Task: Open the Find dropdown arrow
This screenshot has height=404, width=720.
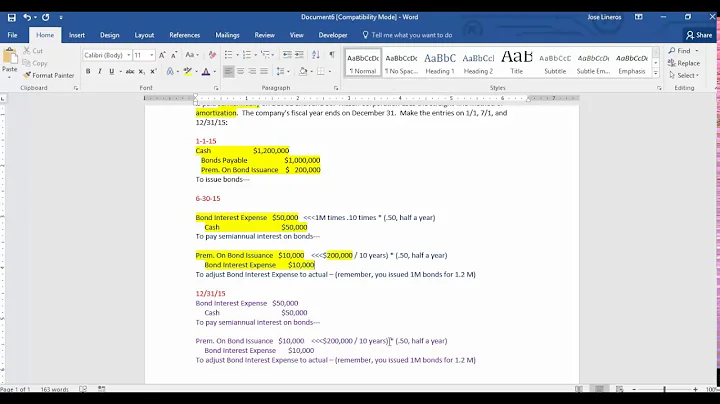Action: coord(697,51)
